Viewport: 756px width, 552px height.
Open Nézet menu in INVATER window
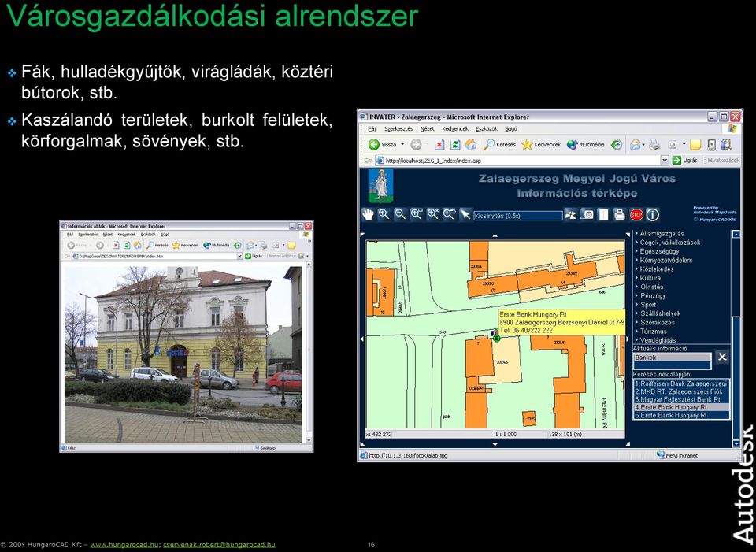[x=427, y=129]
